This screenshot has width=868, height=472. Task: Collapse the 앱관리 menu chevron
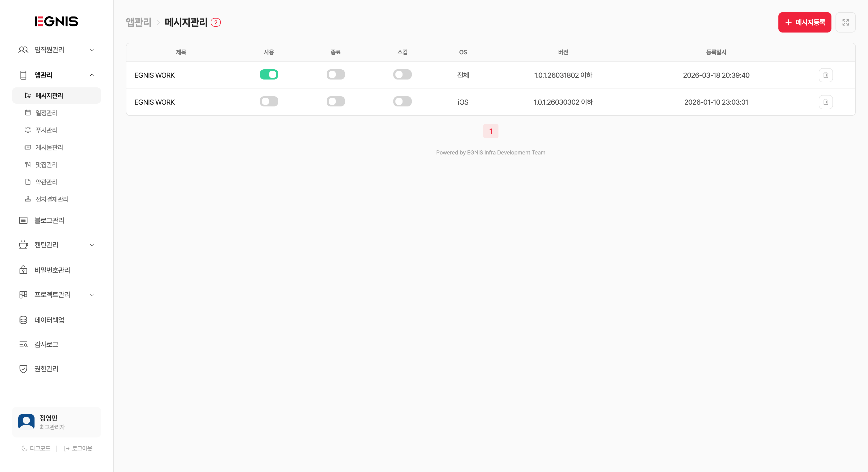(x=92, y=75)
